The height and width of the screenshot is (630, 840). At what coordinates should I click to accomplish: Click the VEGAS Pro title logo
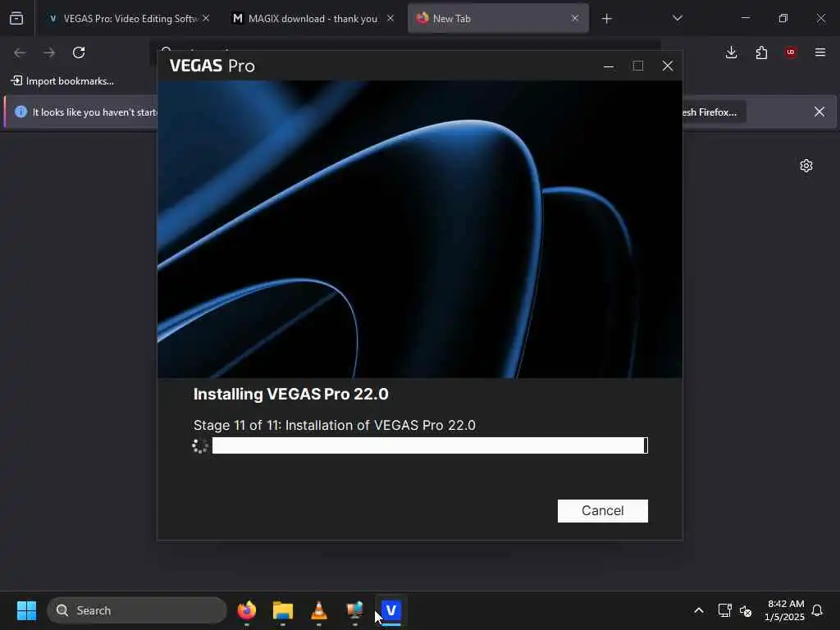pyautogui.click(x=212, y=66)
